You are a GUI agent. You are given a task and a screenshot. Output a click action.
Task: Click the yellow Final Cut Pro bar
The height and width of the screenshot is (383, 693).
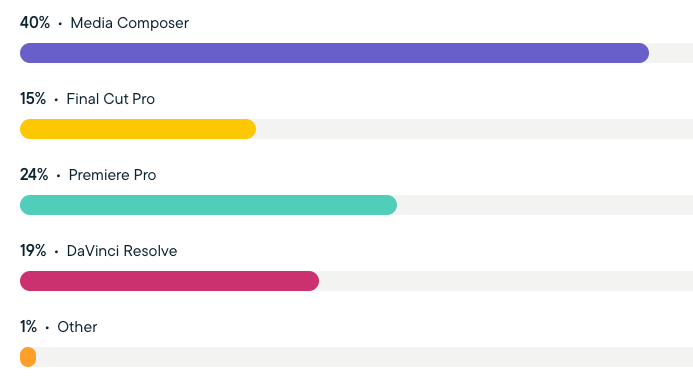pyautogui.click(x=138, y=129)
